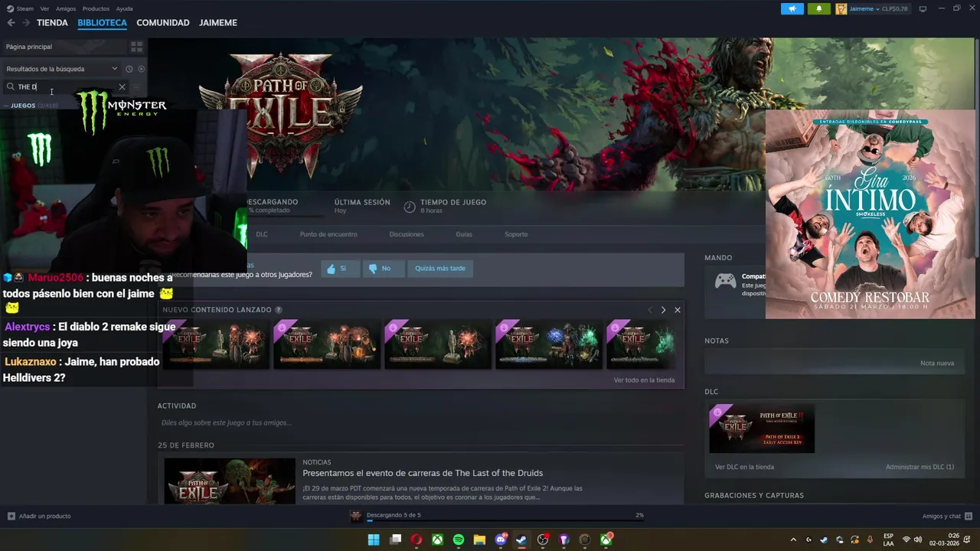Screen dimensions: 980x551
Task: Show next new content items arrow
Action: [663, 310]
